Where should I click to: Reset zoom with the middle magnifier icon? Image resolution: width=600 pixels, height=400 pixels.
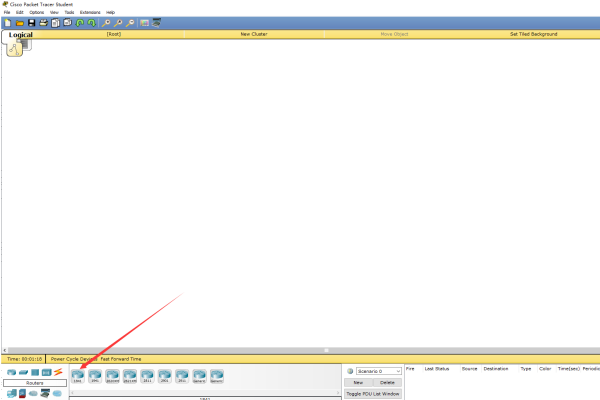pos(118,23)
